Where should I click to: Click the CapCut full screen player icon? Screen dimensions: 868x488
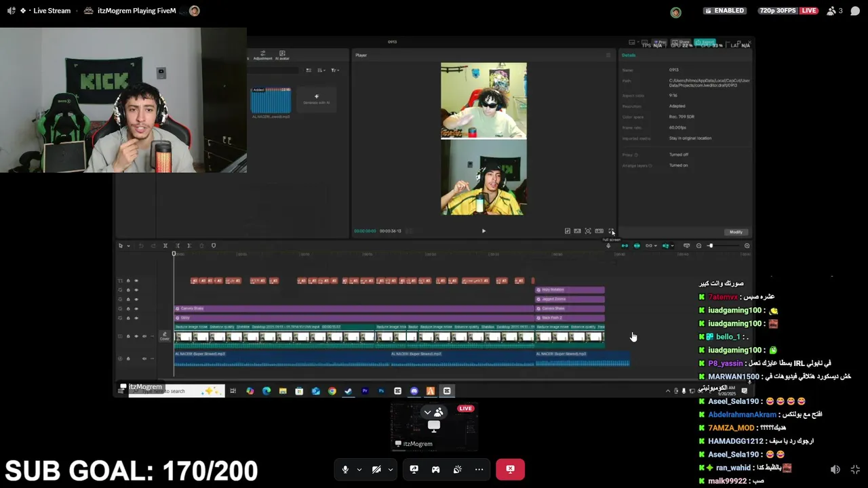click(611, 231)
